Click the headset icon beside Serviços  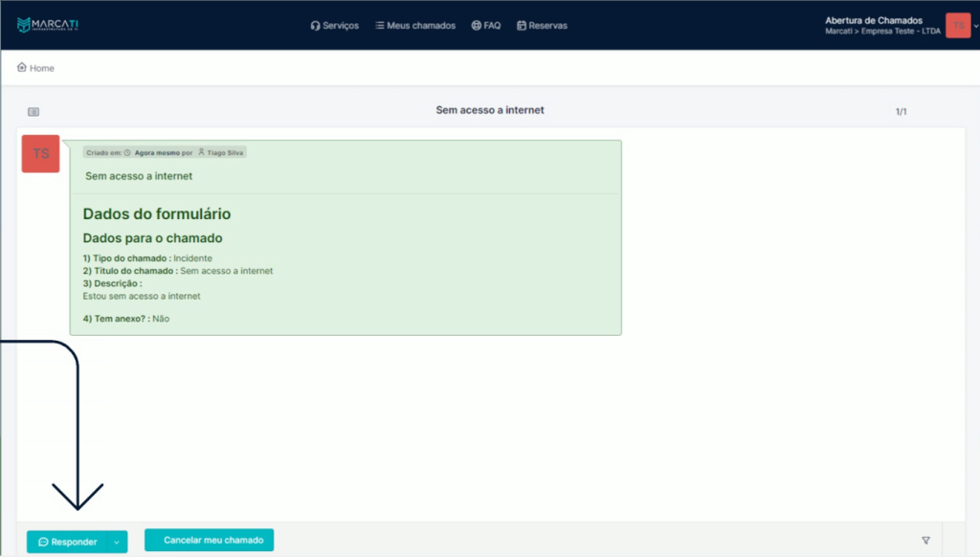pyautogui.click(x=315, y=26)
